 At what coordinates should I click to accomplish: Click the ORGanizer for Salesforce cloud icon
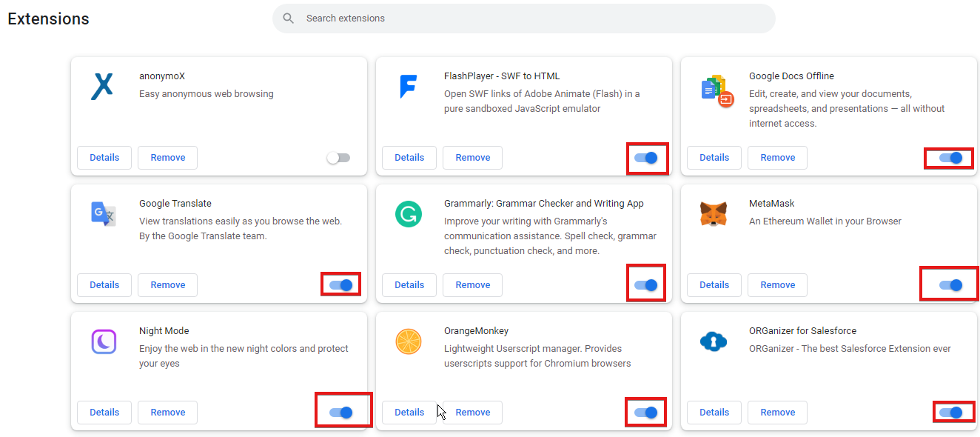click(714, 341)
